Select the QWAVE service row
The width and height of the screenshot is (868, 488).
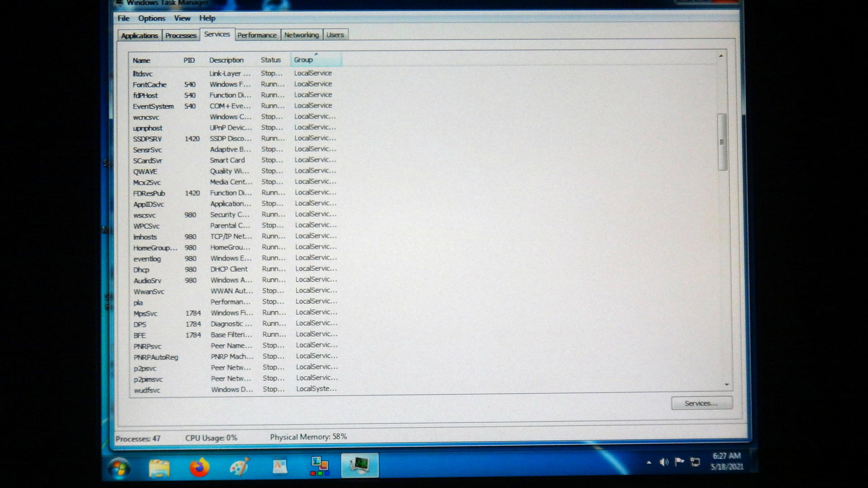(x=235, y=171)
